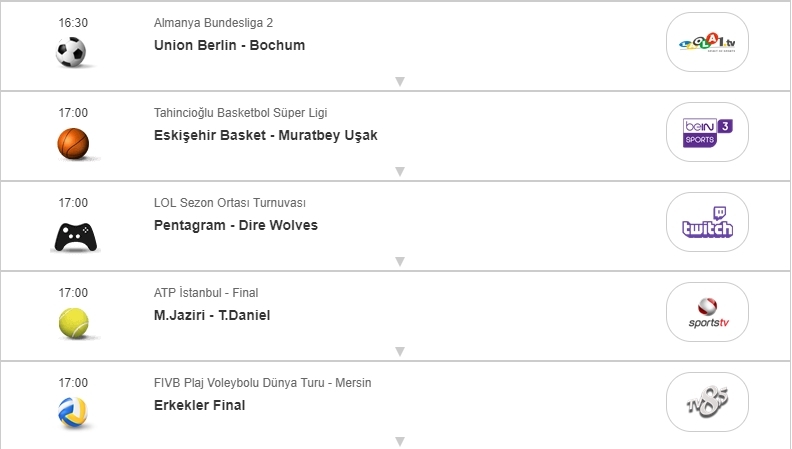
Task: Expand Union Berlin - Bochum match details
Action: (399, 82)
